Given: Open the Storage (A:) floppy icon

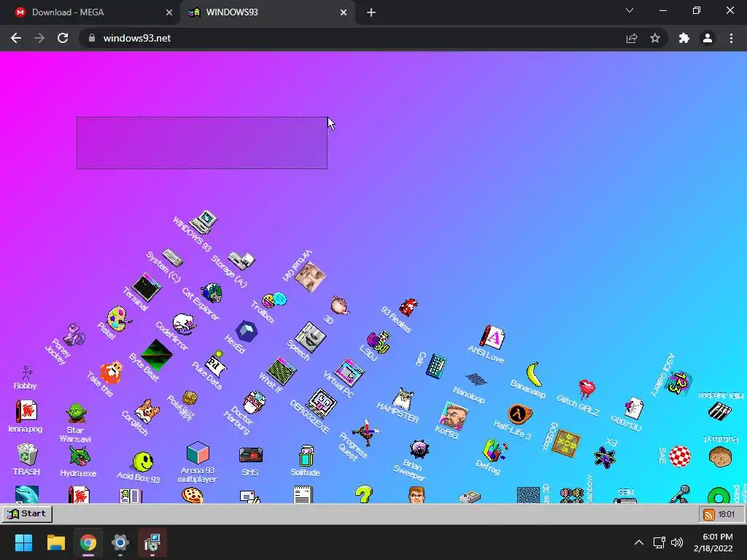Looking at the screenshot, I should click(x=241, y=260).
